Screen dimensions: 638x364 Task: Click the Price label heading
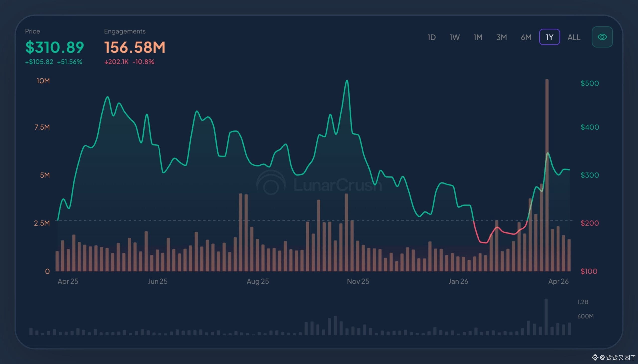(32, 31)
